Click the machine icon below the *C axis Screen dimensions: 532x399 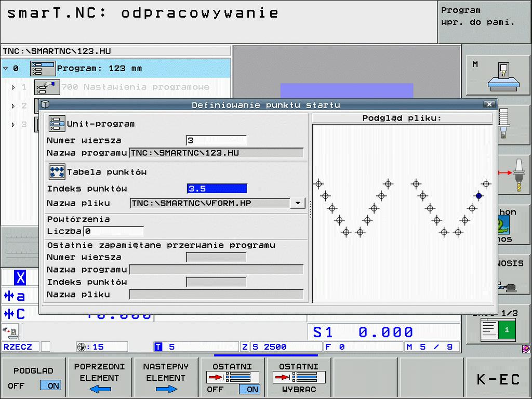click(10, 333)
